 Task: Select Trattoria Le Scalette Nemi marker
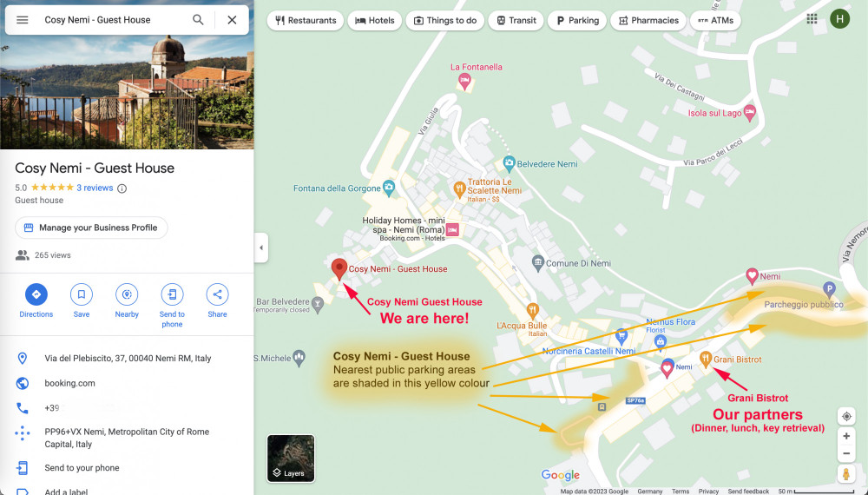tap(459, 190)
